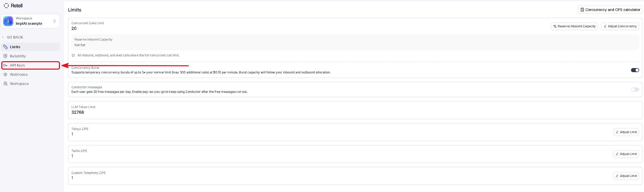This screenshot has width=644, height=192.
Task: Click the Webhooks cube icon
Action: click(5, 74)
